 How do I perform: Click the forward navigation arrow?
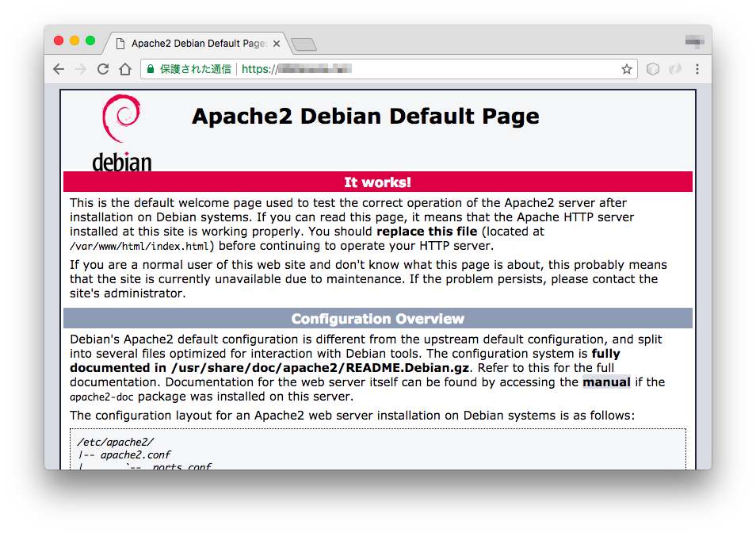(x=81, y=69)
